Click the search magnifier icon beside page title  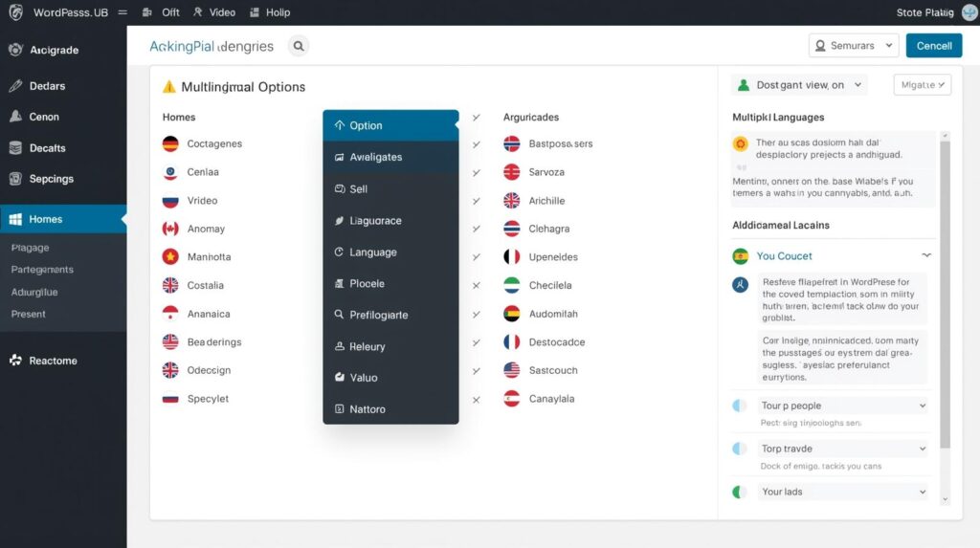click(299, 46)
